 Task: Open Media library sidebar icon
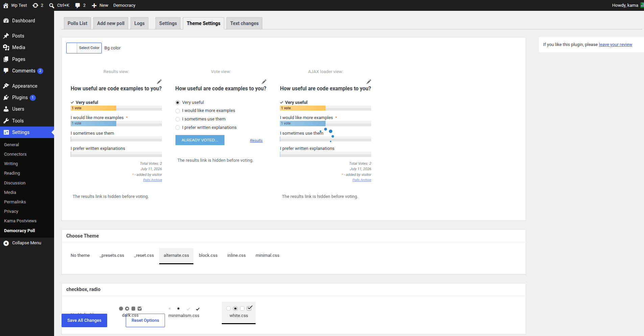(6, 47)
